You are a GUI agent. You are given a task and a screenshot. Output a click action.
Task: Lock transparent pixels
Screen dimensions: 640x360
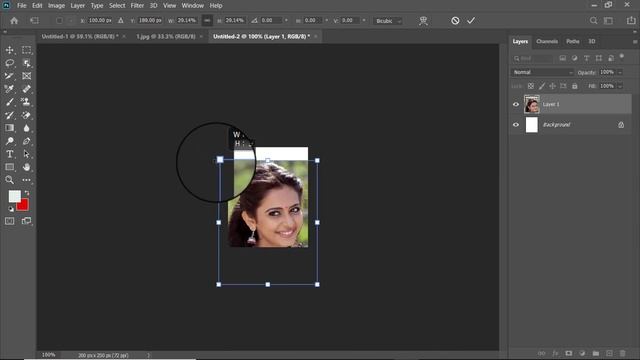click(x=531, y=86)
